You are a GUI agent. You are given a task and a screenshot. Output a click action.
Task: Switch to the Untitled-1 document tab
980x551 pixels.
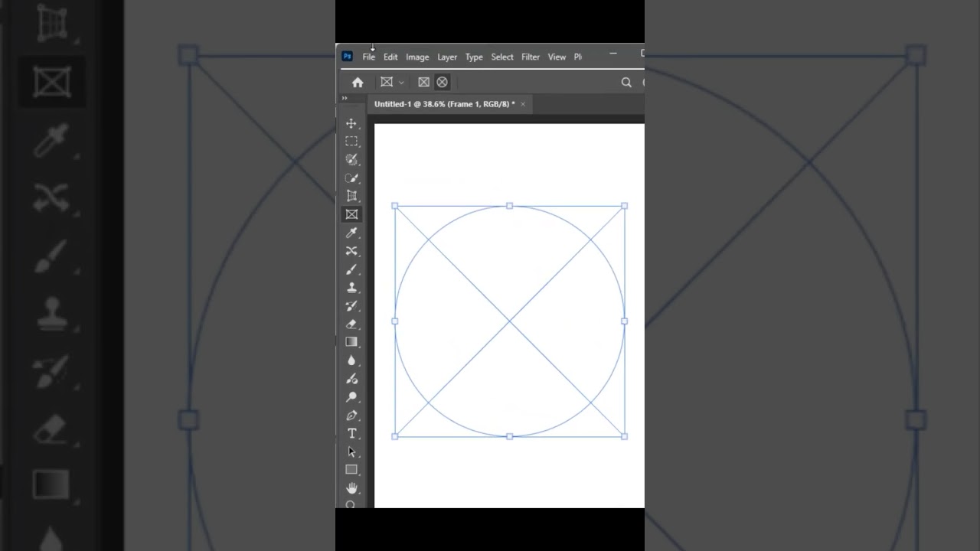pyautogui.click(x=444, y=104)
